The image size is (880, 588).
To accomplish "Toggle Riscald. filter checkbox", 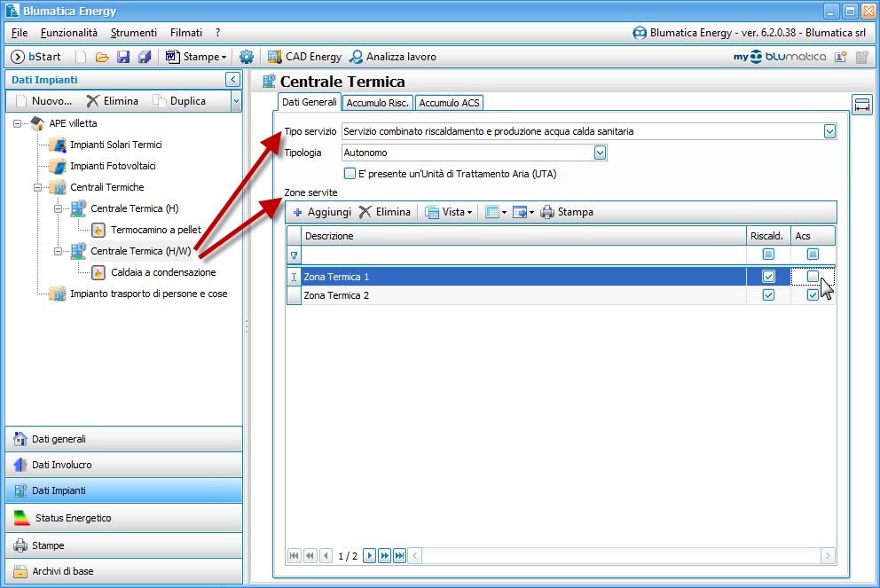I will coord(768,255).
